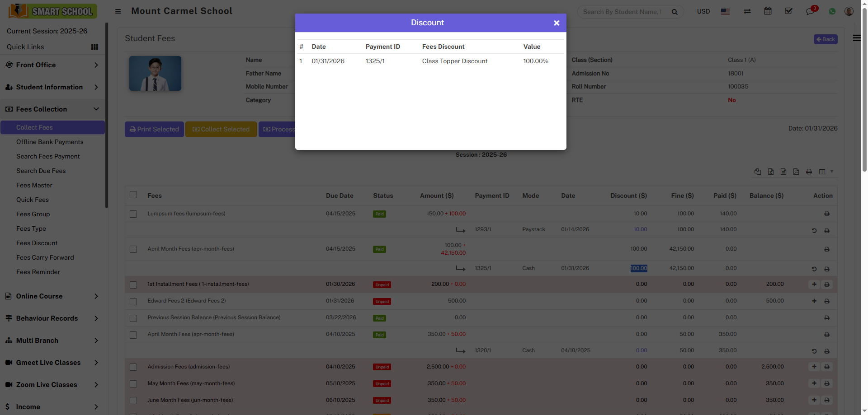Image resolution: width=868 pixels, height=415 pixels.
Task: Click the chat notifications icon
Action: point(810,11)
